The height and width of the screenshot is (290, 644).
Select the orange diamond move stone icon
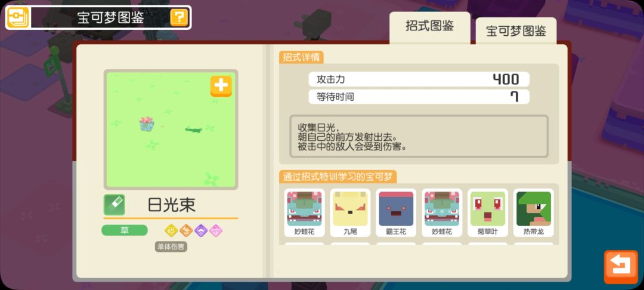tap(186, 230)
